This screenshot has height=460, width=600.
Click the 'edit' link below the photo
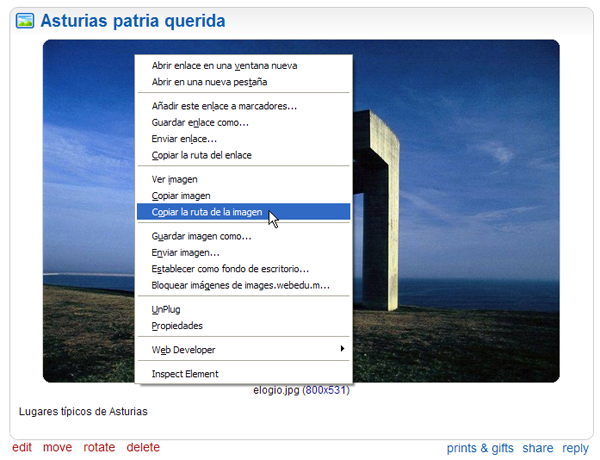click(22, 448)
